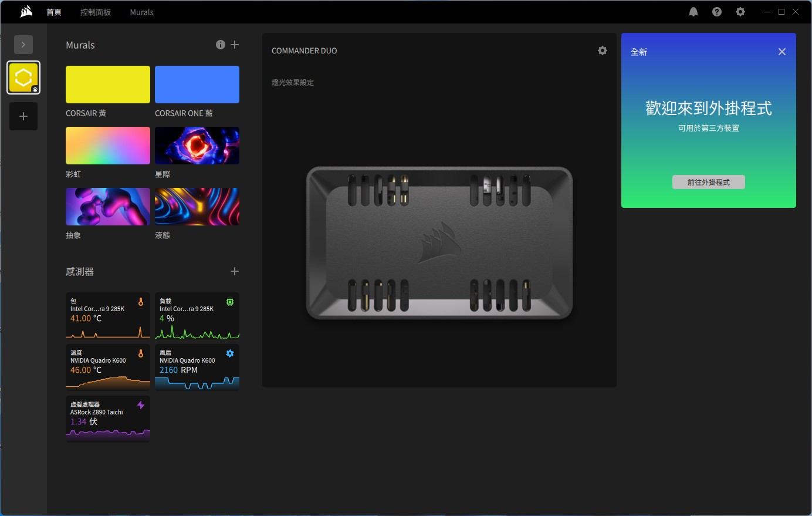
Task: Click the 41.00 °C temperature reading
Action: click(86, 318)
